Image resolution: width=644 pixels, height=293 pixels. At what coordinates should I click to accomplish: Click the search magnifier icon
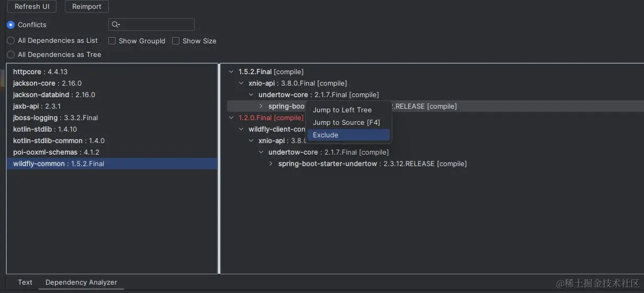(x=116, y=25)
